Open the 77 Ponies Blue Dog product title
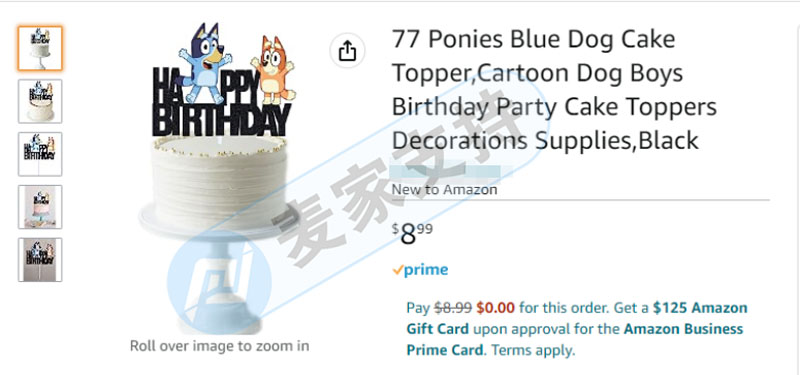 [x=554, y=90]
